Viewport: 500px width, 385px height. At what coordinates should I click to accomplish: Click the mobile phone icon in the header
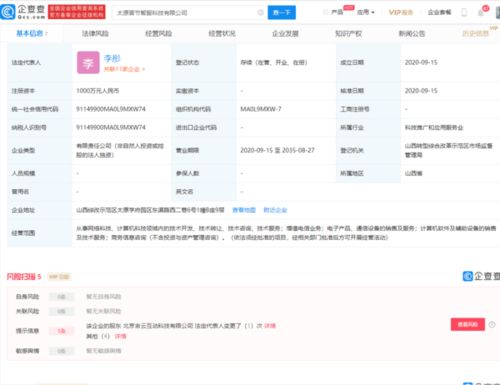pyautogui.click(x=464, y=13)
